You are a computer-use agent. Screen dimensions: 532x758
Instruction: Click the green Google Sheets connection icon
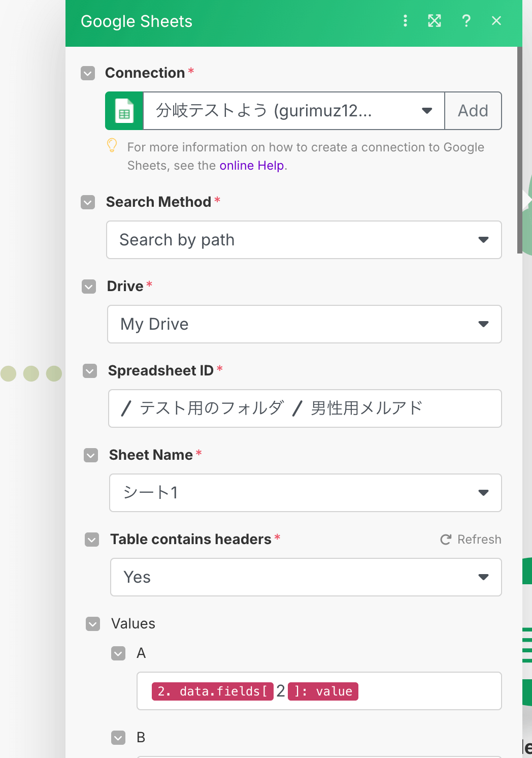pos(124,111)
